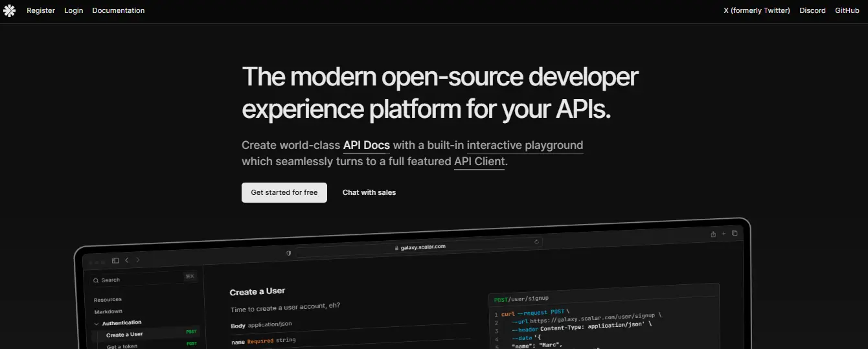Click the reload icon in mockup address bar
This screenshot has height=349, width=868.
point(536,242)
